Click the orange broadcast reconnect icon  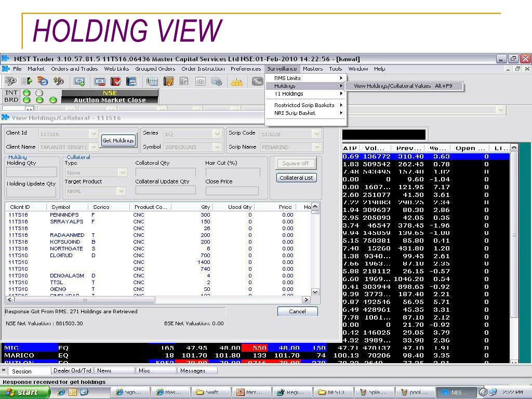pos(43,81)
